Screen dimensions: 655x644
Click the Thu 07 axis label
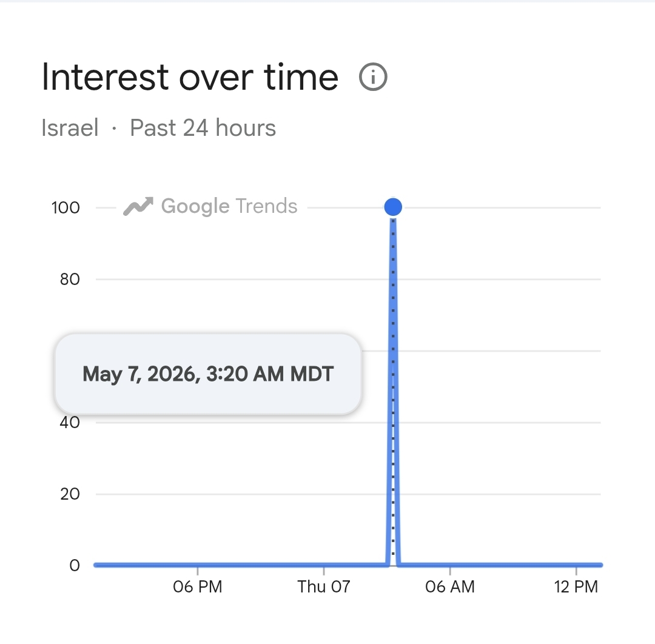tap(324, 587)
